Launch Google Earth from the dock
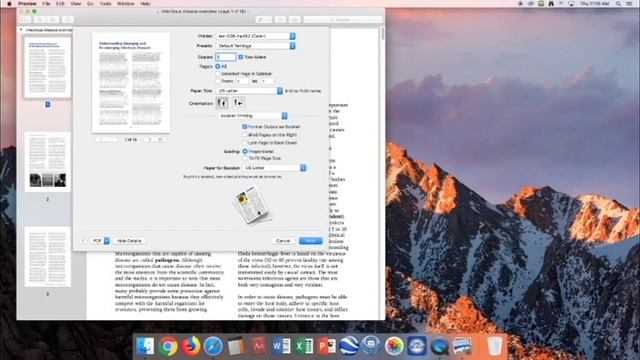Viewport: 640px width, 360px height. (349, 346)
